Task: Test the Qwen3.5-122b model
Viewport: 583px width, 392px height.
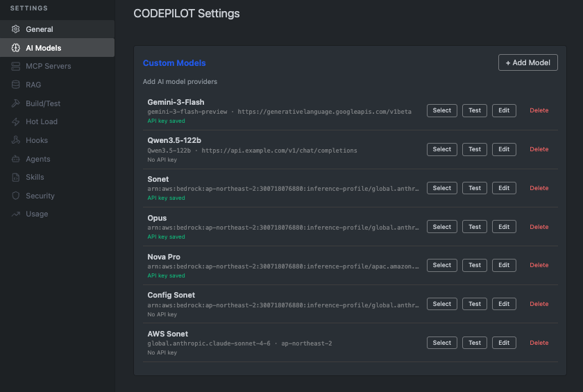Action: pyautogui.click(x=475, y=149)
